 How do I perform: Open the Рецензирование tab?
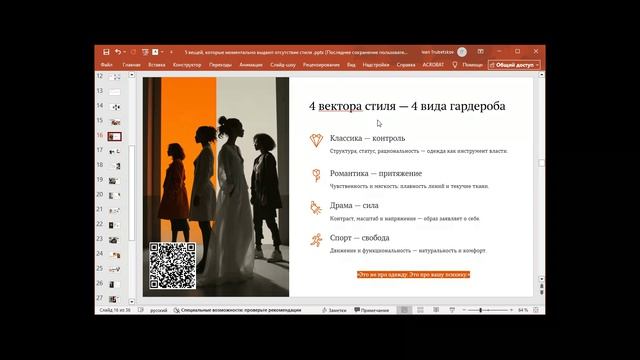click(321, 65)
